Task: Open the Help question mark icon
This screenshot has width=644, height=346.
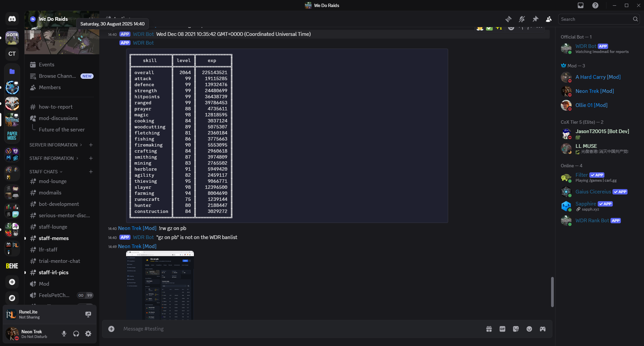Action: tap(595, 5)
